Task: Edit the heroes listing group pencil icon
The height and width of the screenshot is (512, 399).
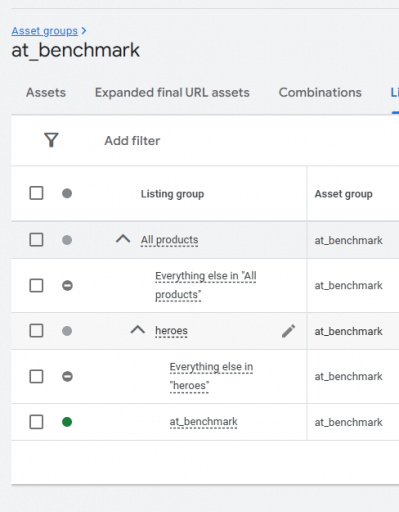Action: [288, 331]
